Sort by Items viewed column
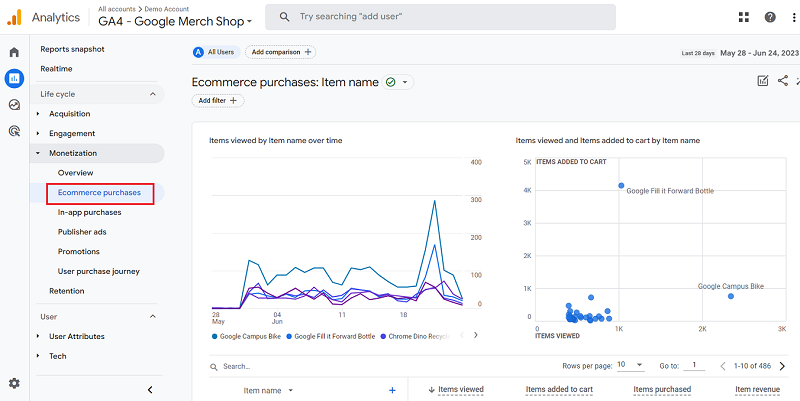 [x=461, y=390]
